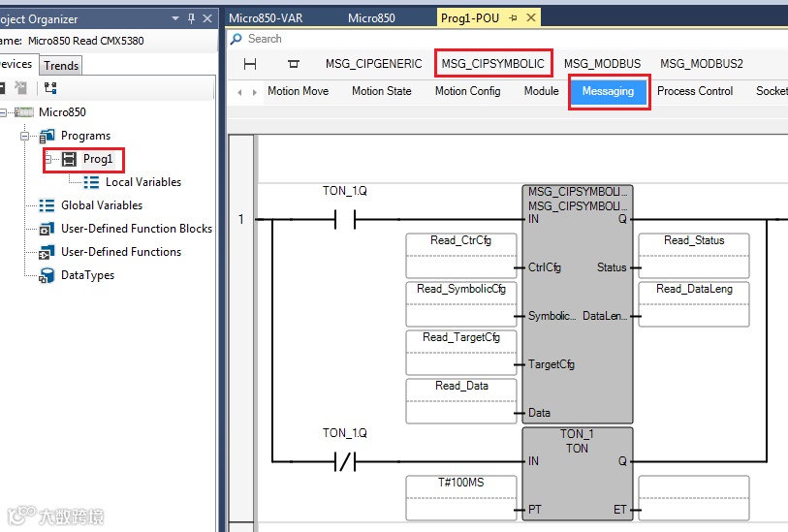Open the Trends tab

[x=61, y=65]
